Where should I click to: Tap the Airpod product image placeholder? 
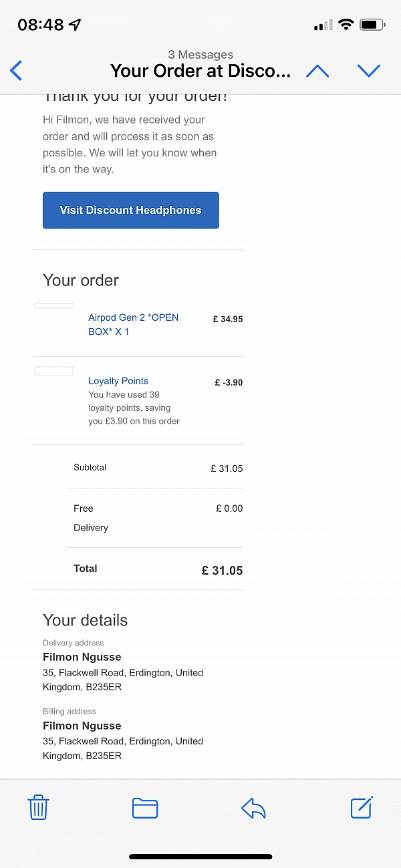(53, 306)
